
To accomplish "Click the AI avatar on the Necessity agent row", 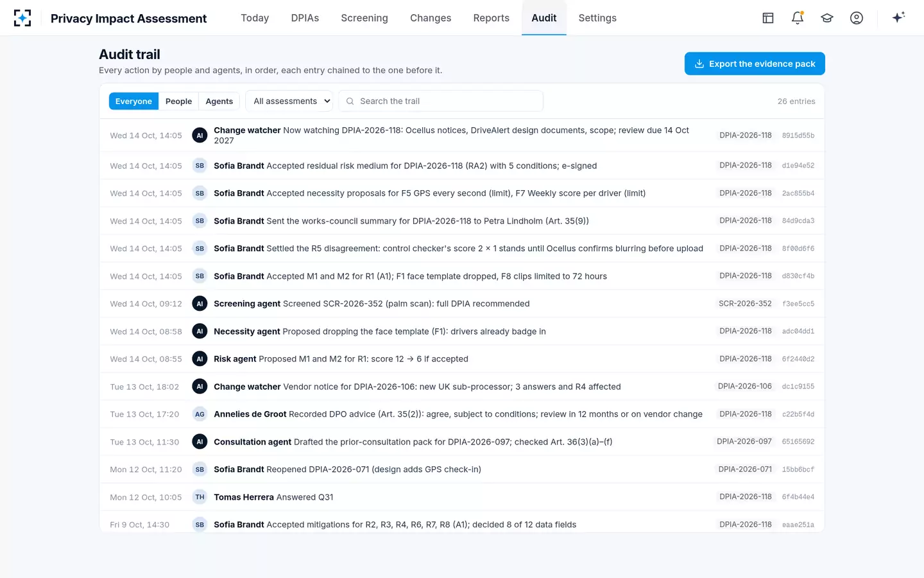I will click(200, 331).
